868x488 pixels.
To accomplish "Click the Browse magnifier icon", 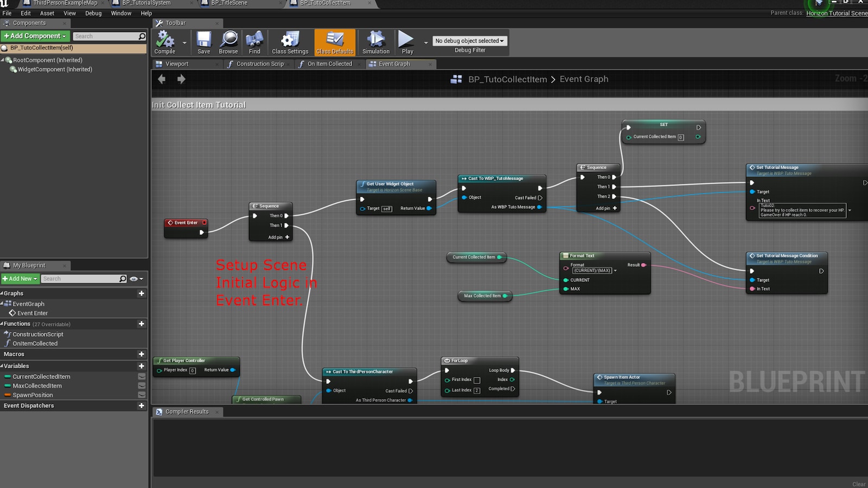I will [228, 42].
